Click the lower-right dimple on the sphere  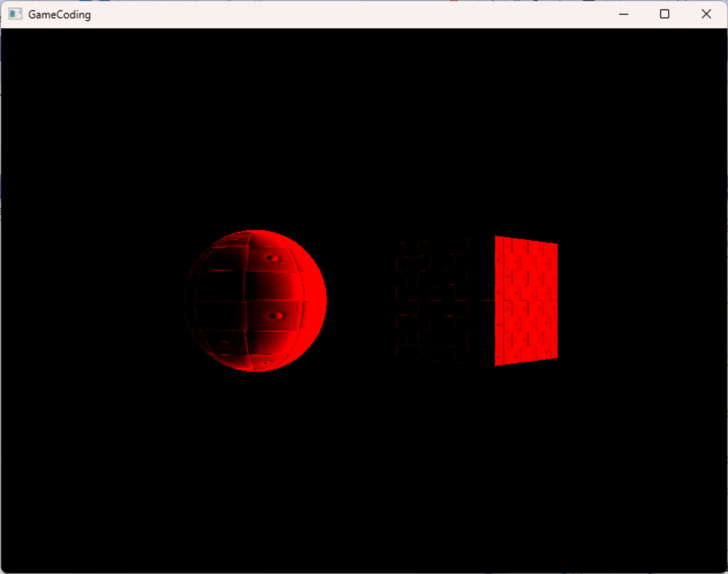tap(276, 316)
